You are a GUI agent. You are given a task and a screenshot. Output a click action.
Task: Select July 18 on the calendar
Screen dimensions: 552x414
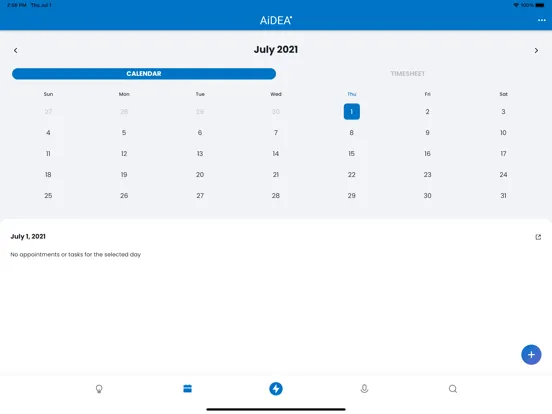coord(48,175)
